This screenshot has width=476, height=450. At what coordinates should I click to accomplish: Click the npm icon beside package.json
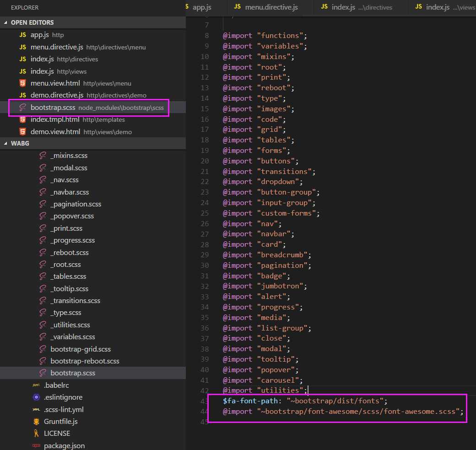[x=36, y=445]
